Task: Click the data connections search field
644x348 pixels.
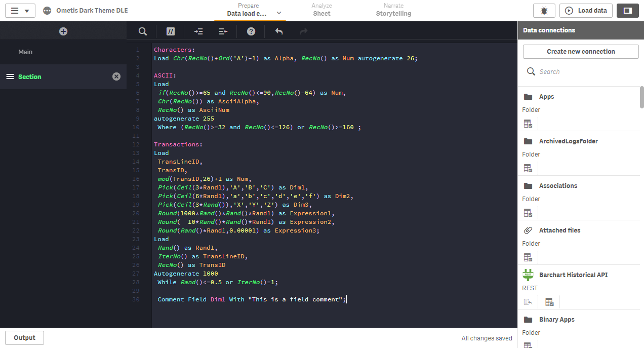Action: pyautogui.click(x=580, y=71)
